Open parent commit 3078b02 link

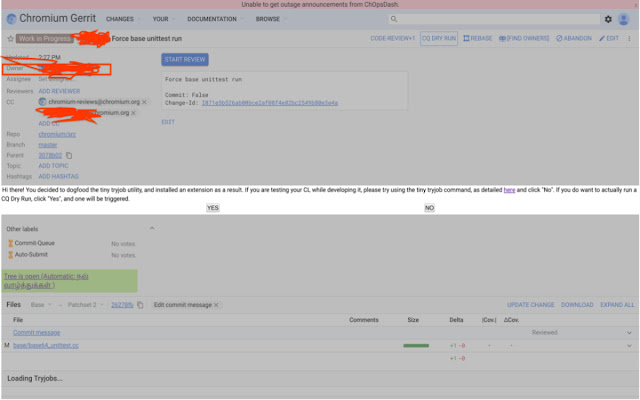coord(50,156)
